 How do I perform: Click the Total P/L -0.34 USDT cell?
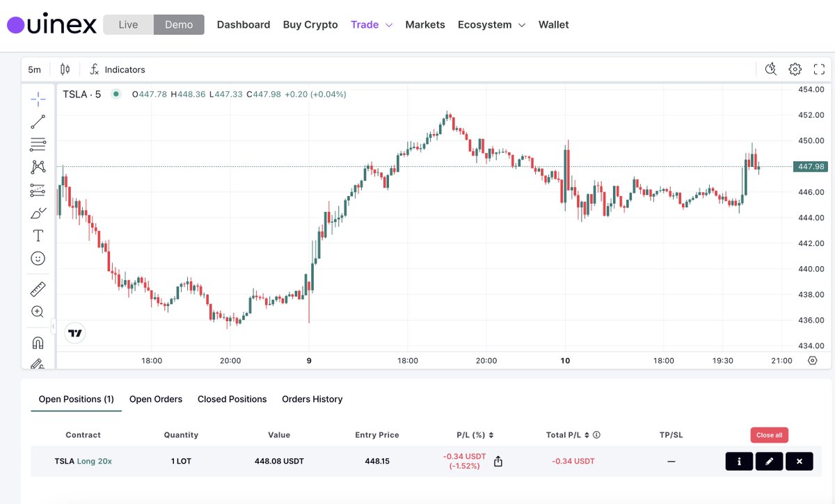tap(573, 461)
